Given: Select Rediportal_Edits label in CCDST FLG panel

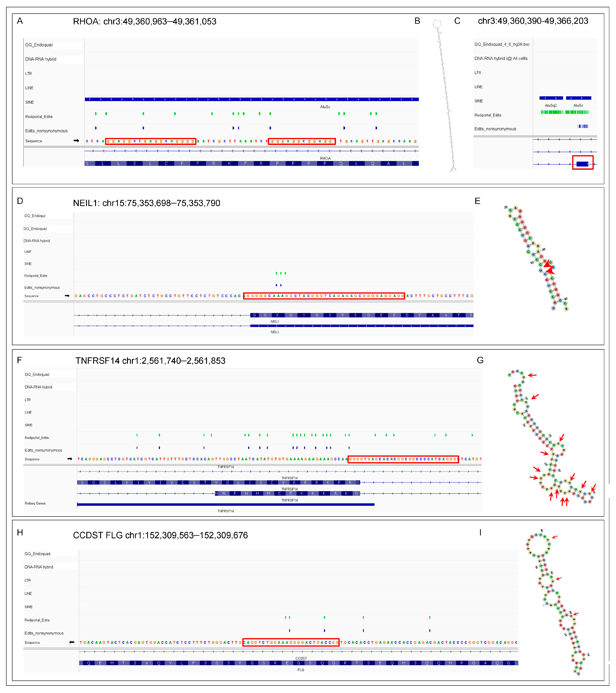Looking at the screenshot, I should (37, 620).
